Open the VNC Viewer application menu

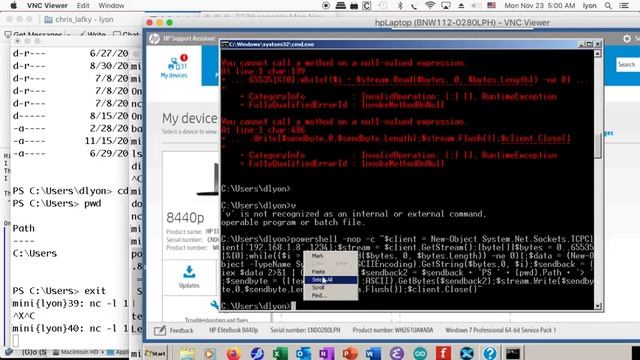(47, 6)
